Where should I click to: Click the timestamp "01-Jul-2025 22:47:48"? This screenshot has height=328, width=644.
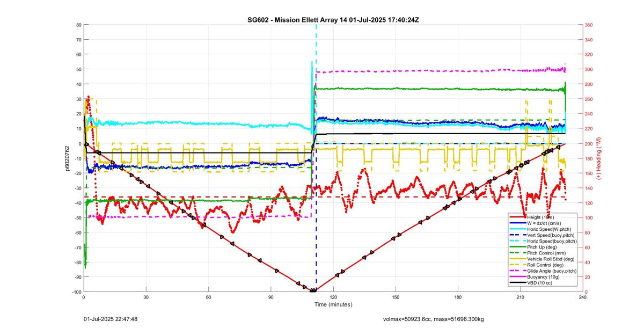pyautogui.click(x=111, y=319)
